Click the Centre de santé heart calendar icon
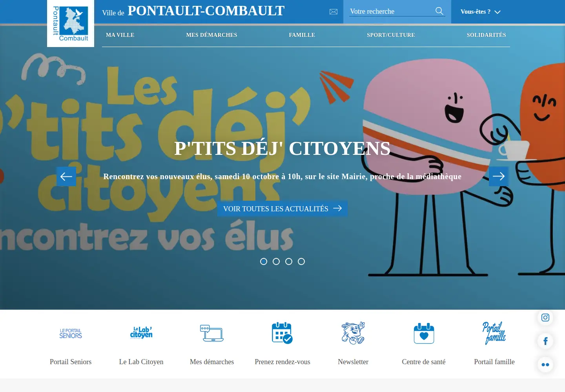The width and height of the screenshot is (565, 392). pyautogui.click(x=424, y=333)
